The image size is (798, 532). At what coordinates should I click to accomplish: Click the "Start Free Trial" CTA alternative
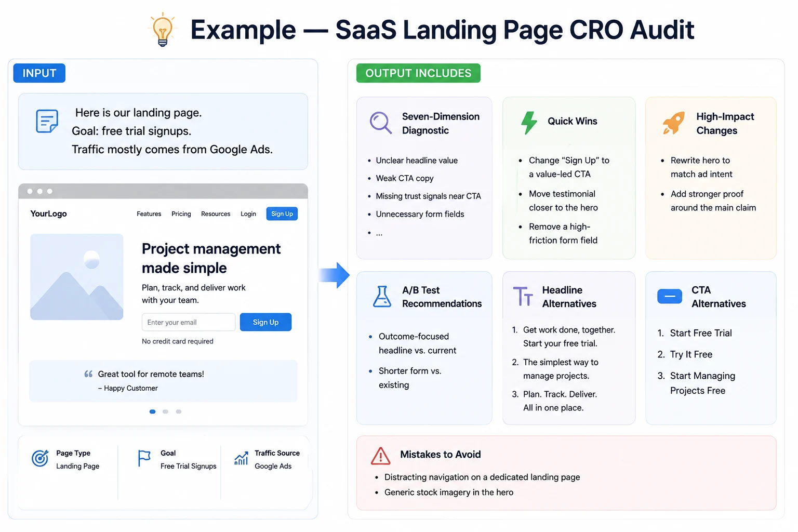point(701,333)
